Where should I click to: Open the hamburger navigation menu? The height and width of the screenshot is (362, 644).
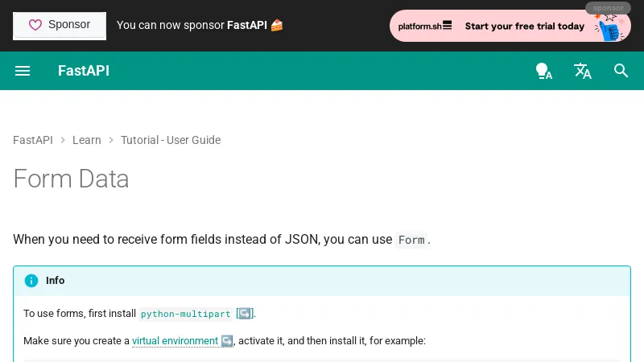click(x=23, y=71)
